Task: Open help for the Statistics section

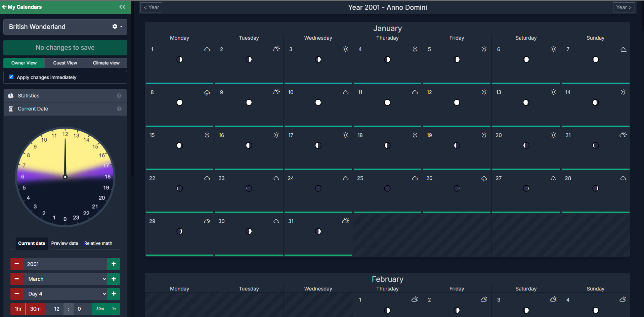Action: coord(119,96)
